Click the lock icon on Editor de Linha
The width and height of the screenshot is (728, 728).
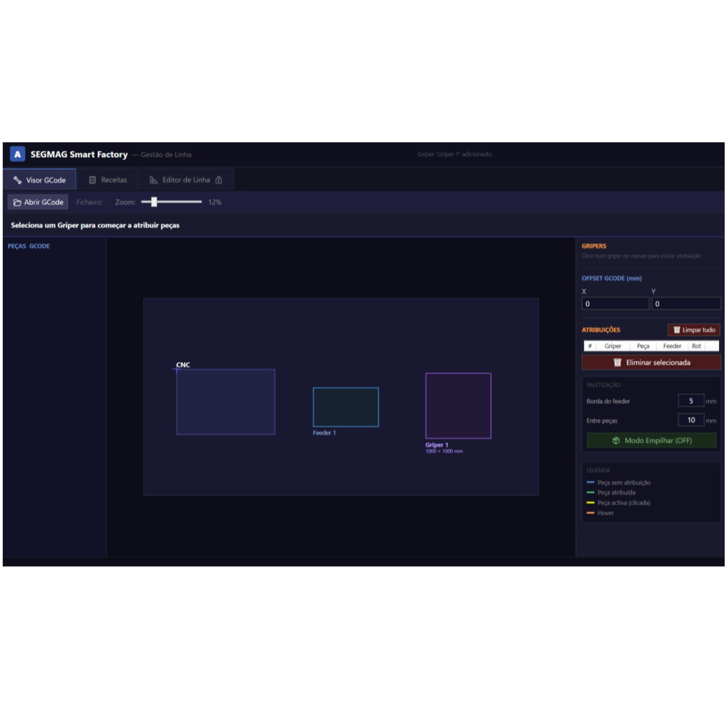(x=218, y=180)
